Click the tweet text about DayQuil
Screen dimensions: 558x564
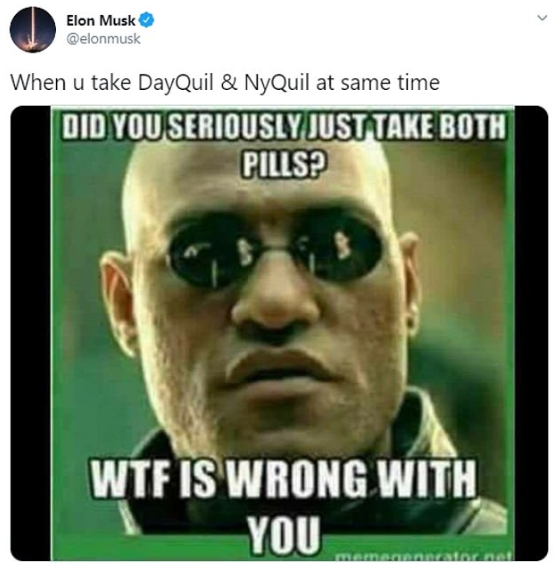pyautogui.click(x=225, y=82)
